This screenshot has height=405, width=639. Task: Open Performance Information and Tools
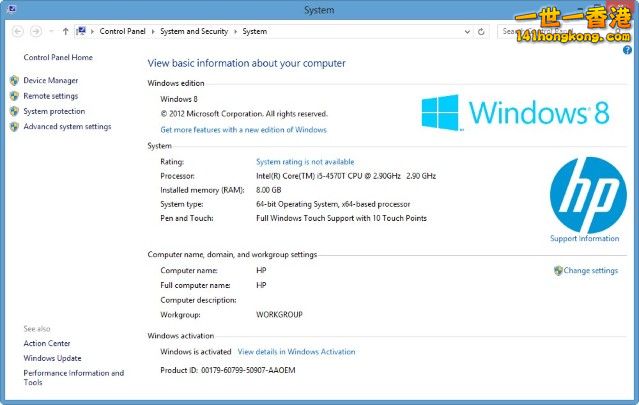pos(74,378)
